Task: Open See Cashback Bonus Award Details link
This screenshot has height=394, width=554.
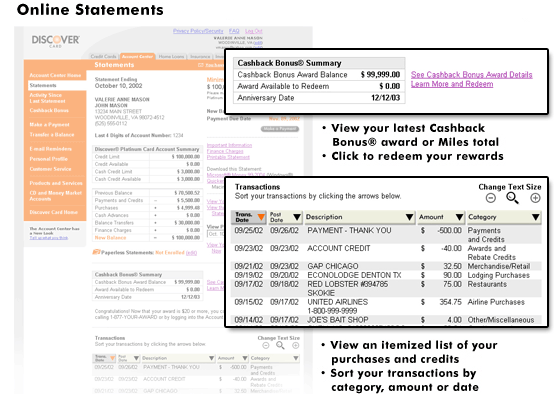Action: pyautogui.click(x=471, y=75)
